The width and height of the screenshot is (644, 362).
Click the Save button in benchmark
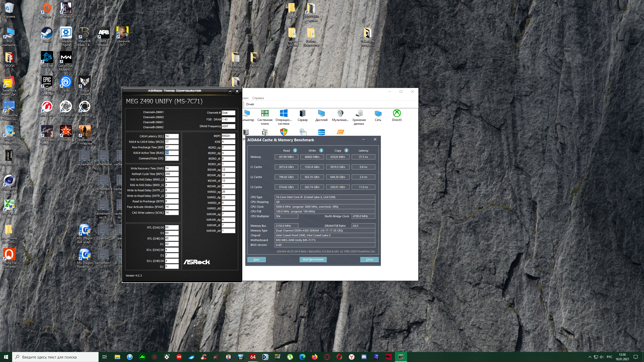click(256, 259)
